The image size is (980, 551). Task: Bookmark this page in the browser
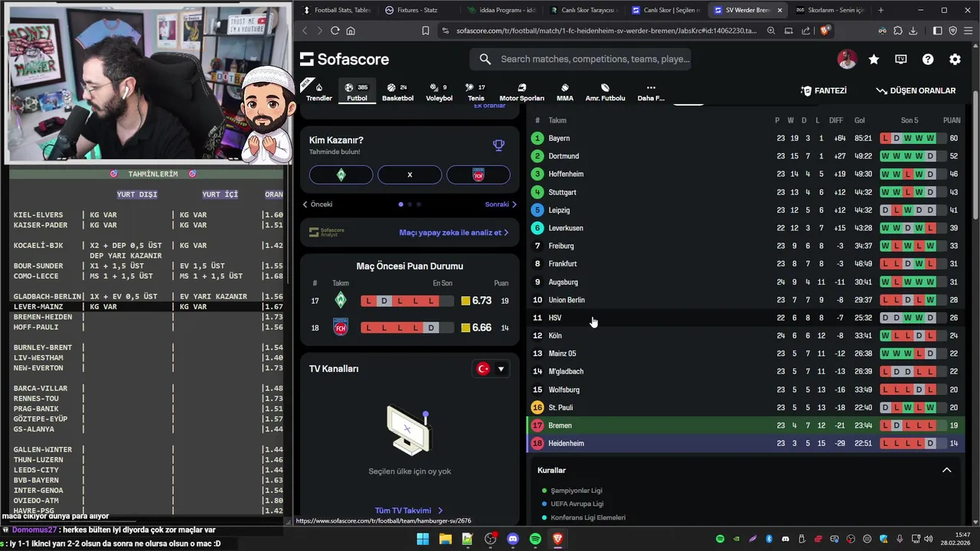(426, 31)
